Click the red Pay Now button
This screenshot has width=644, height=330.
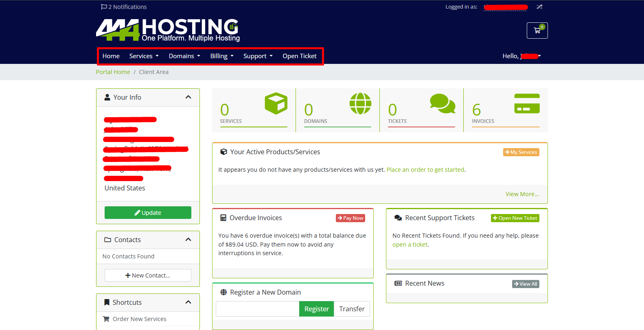tap(350, 218)
